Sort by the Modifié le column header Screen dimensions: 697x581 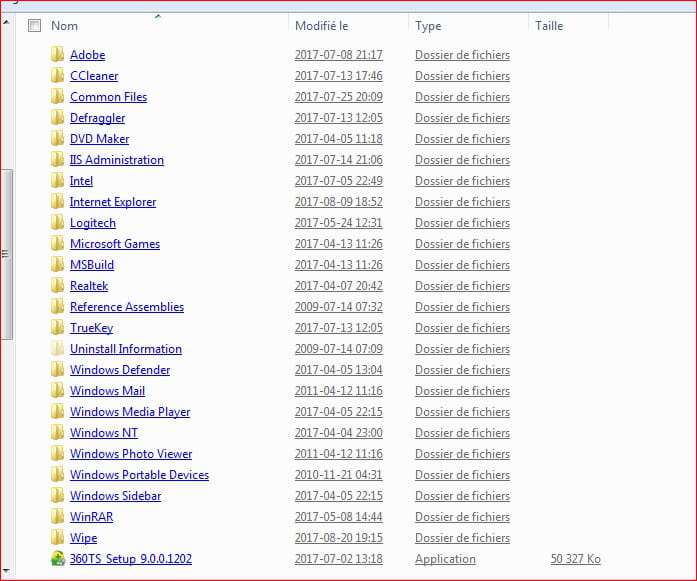[321, 26]
